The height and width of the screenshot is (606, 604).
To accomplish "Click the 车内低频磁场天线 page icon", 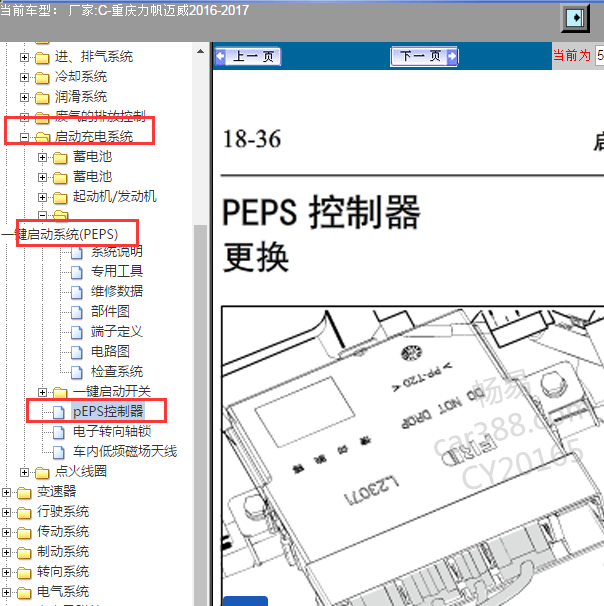I will pos(58,453).
